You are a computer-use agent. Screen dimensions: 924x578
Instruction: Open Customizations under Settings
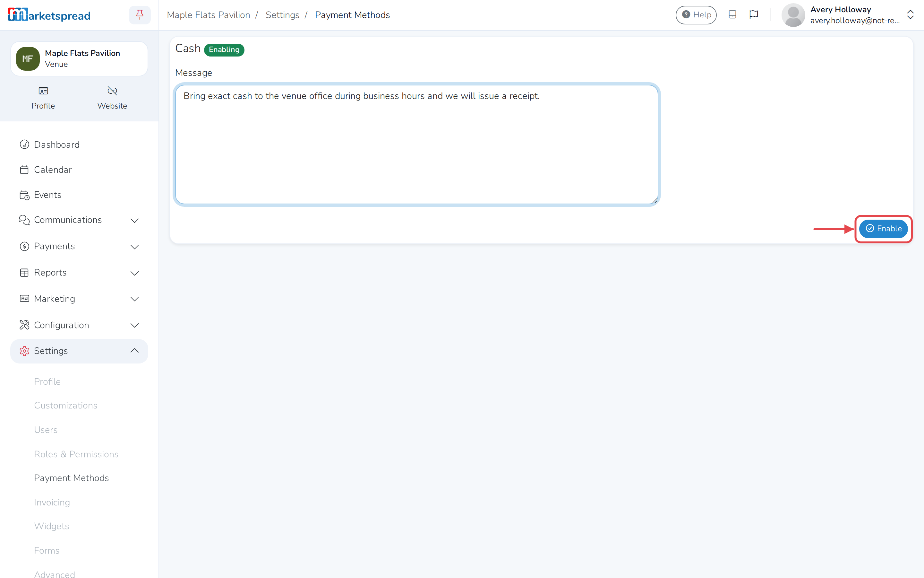(x=66, y=405)
